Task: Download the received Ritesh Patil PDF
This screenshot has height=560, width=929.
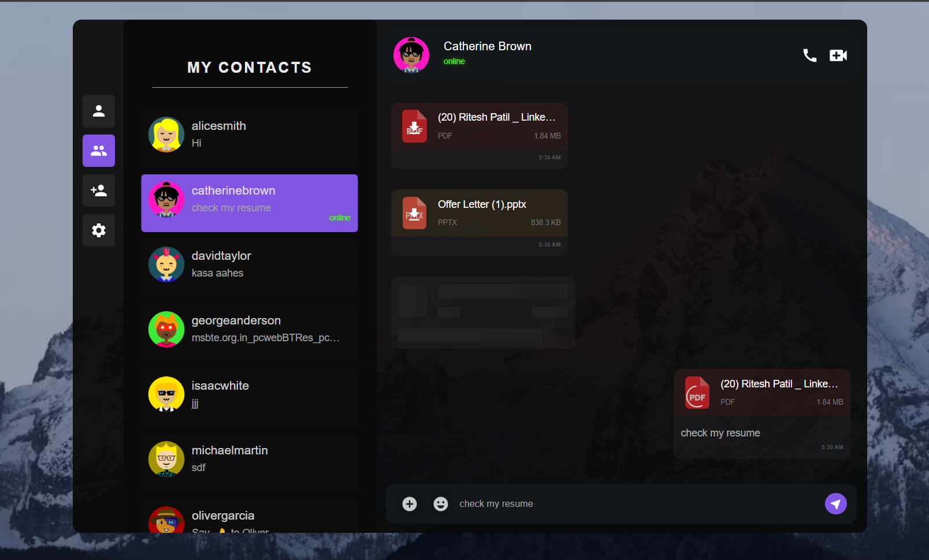Action: [x=414, y=126]
